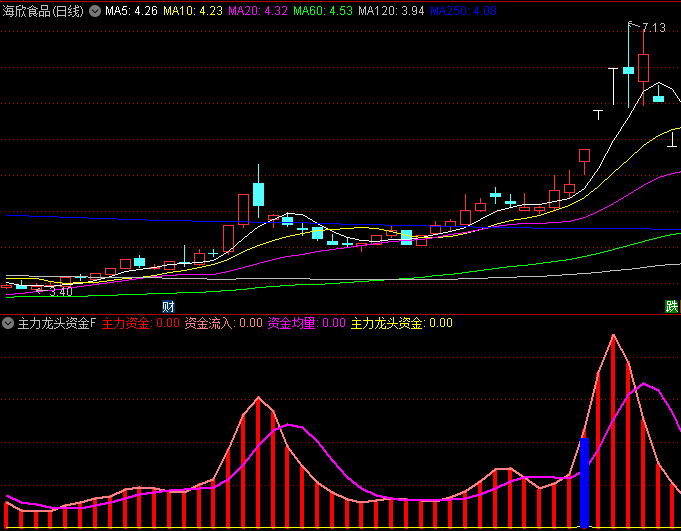
Task: Click the tallest red bar in the indicator panel
Action: pyautogui.click(x=613, y=431)
